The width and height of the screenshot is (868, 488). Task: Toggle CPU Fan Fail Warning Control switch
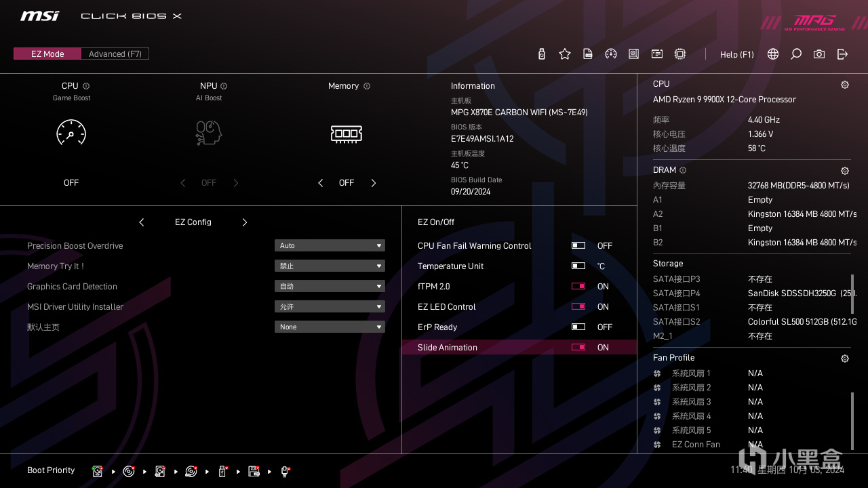578,245
